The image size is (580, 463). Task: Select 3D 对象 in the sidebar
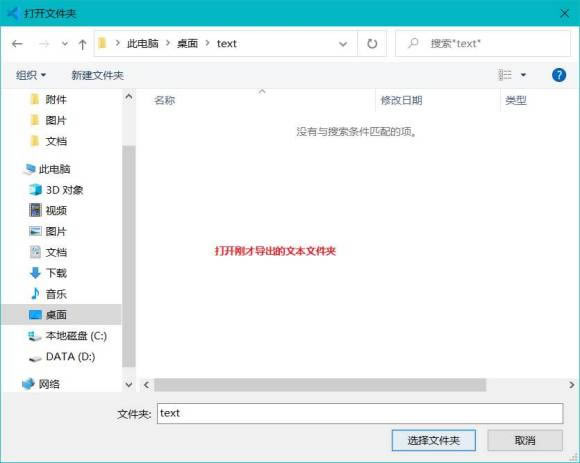tap(56, 190)
